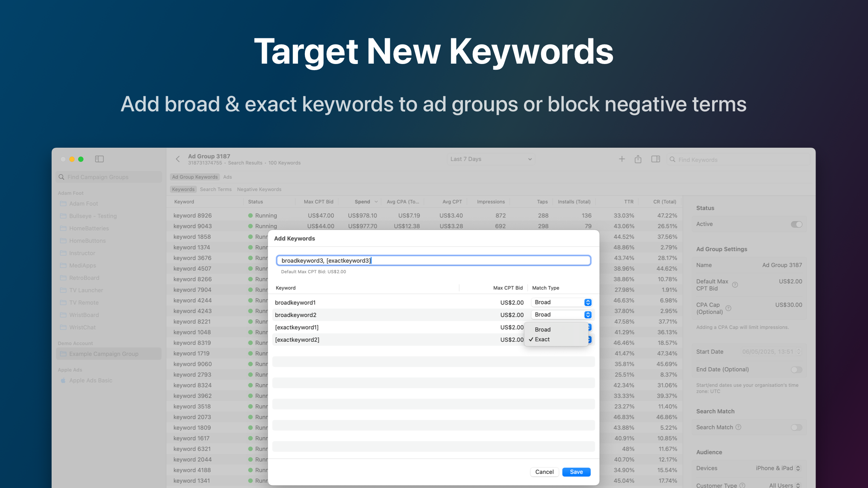Open the Last 7 Days date dropdown
Screen dimensions: 868x488
click(490, 159)
